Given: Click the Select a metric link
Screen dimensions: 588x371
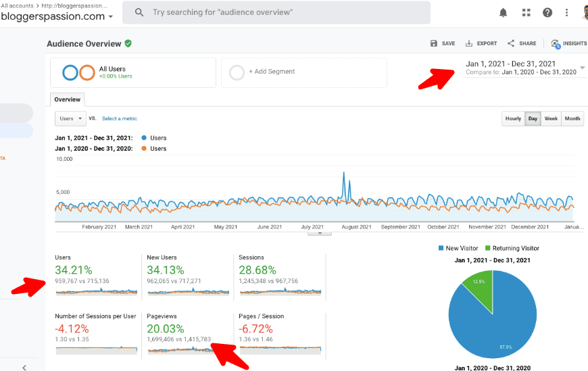Looking at the screenshot, I should coord(119,118).
